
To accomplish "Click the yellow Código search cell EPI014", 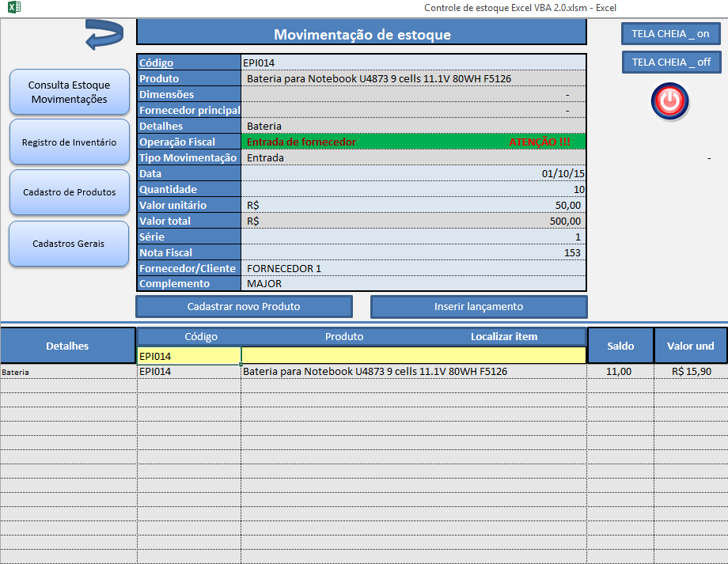I will coord(189,356).
